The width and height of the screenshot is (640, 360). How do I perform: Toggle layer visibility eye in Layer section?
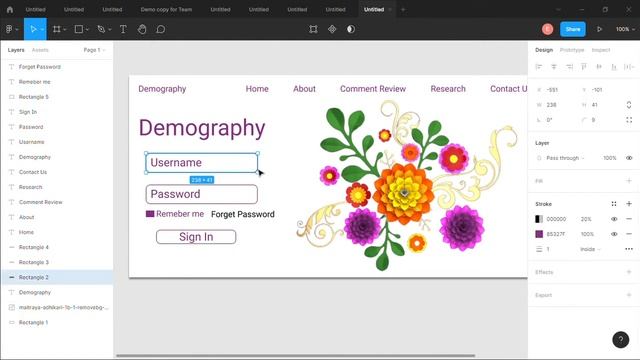629,158
